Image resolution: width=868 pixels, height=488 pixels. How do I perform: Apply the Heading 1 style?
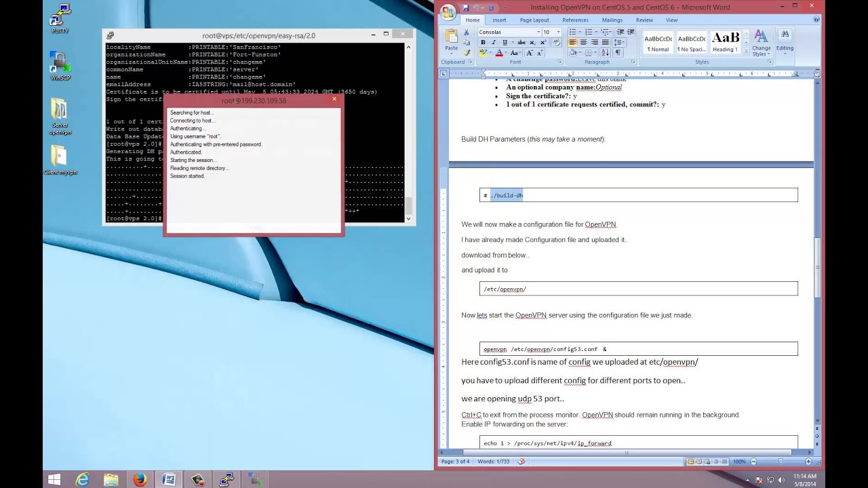[x=725, y=42]
